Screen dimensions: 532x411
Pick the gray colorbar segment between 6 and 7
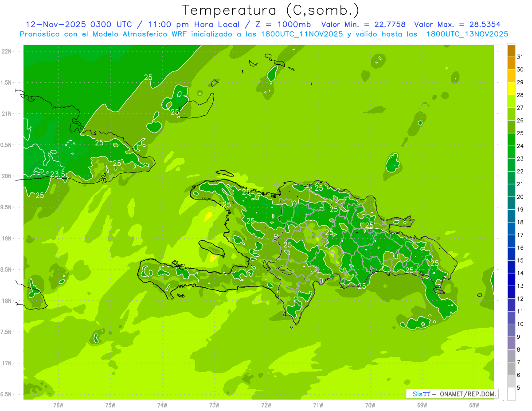coord(511,368)
